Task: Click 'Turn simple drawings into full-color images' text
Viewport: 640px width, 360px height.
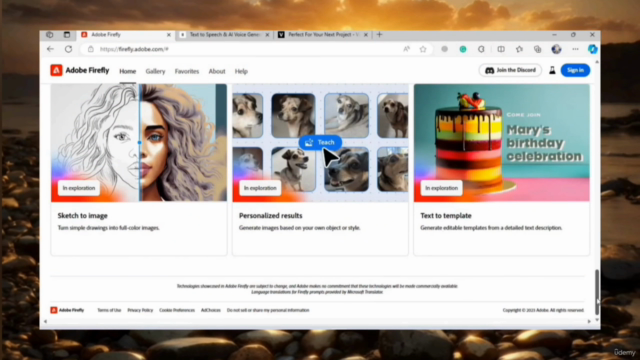Action: click(x=109, y=228)
